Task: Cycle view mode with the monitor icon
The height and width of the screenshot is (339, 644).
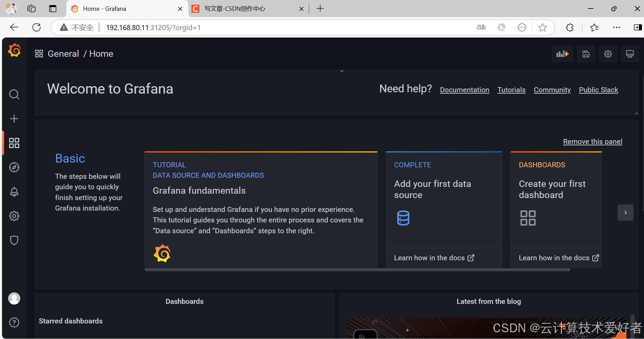Action: click(x=630, y=54)
